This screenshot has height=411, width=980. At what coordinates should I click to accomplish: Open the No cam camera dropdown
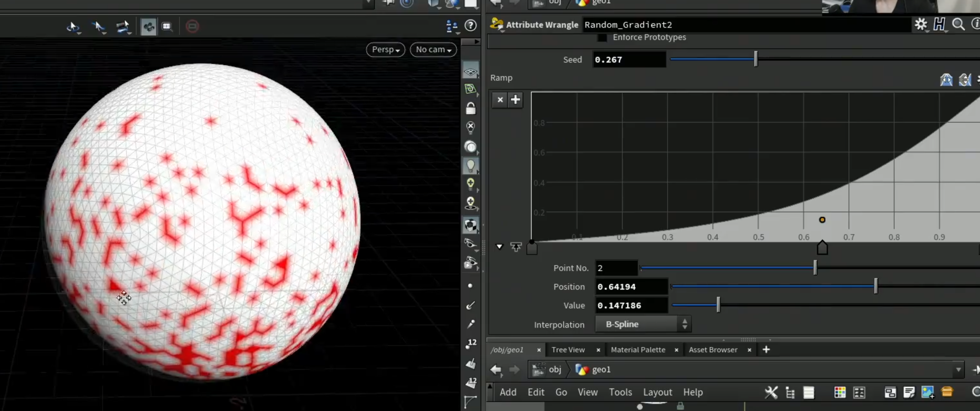tap(433, 49)
